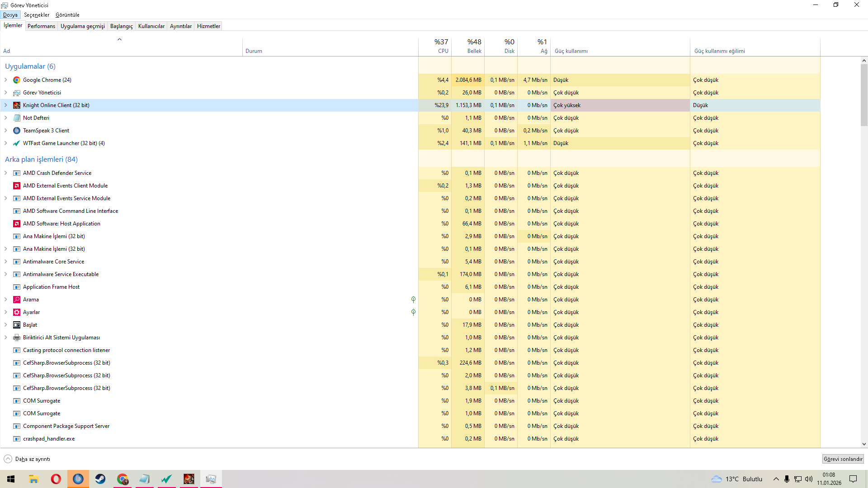Select the Application Frame Host row
The height and width of the screenshot is (488, 868).
410,287
